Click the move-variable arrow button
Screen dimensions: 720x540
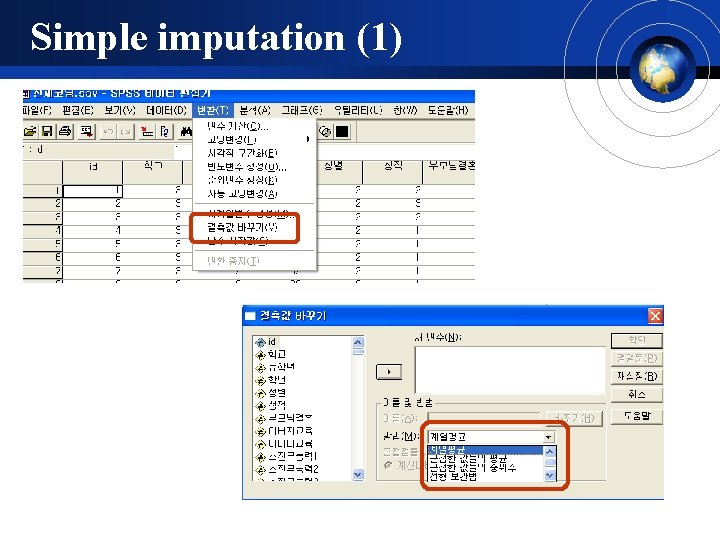pyautogui.click(x=388, y=371)
